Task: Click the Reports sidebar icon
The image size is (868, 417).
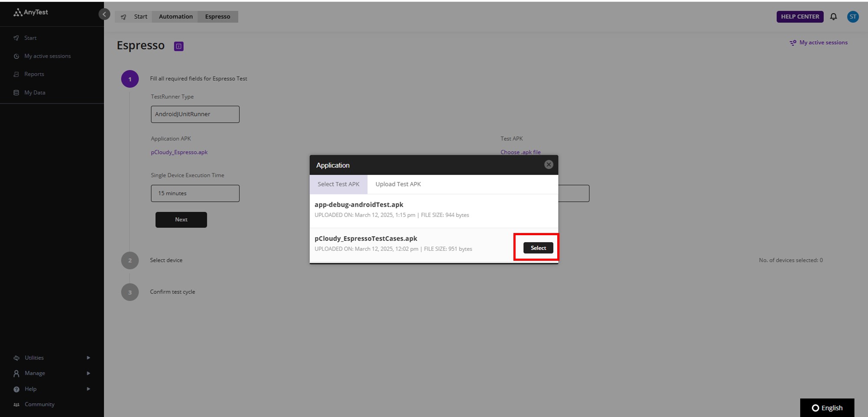Action: (16, 74)
